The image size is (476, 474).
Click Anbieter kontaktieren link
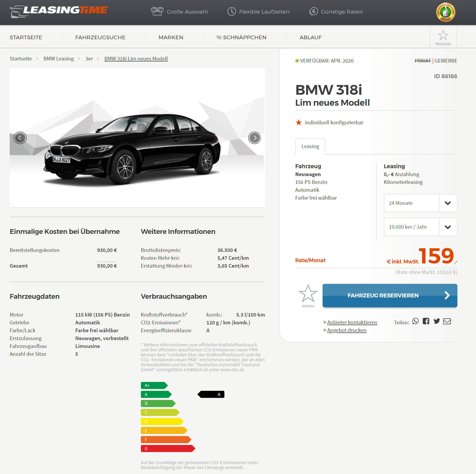pos(352,322)
